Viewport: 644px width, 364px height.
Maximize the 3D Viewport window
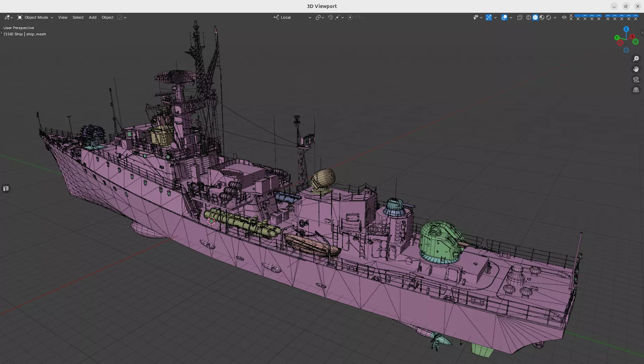(x=626, y=6)
